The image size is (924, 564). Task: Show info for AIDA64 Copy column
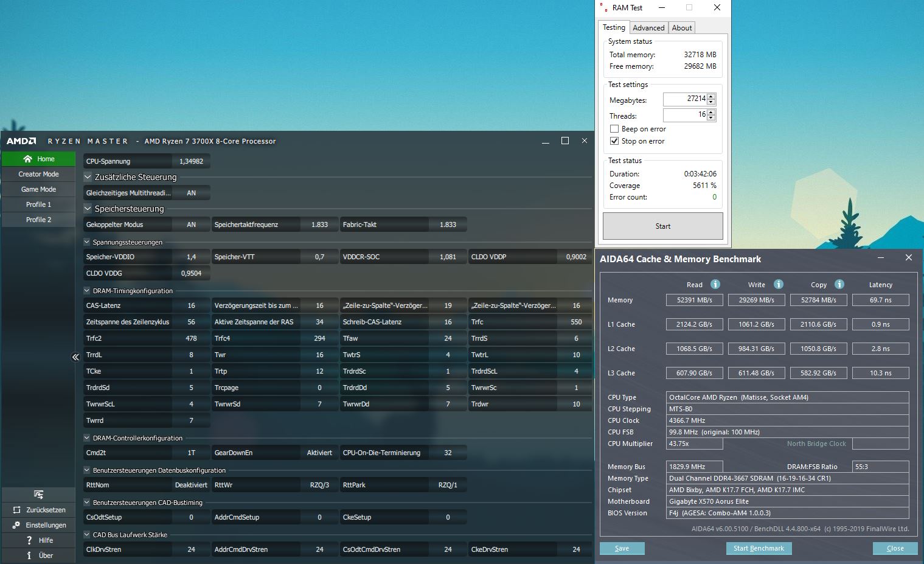[839, 284]
